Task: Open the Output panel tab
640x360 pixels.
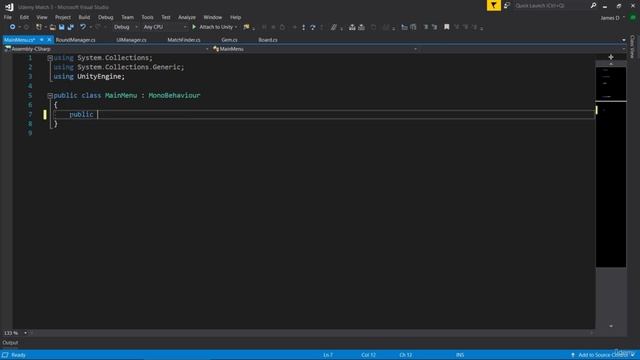Action: 10,343
